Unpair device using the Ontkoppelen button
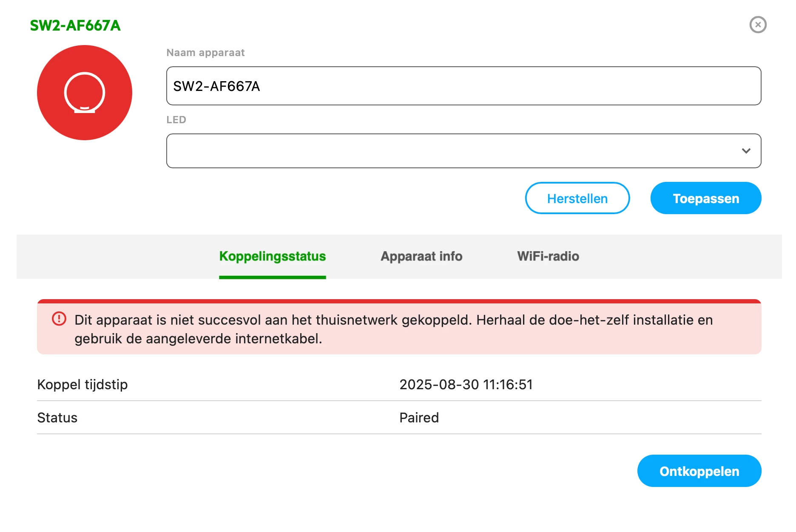The image size is (796, 532). click(x=699, y=471)
